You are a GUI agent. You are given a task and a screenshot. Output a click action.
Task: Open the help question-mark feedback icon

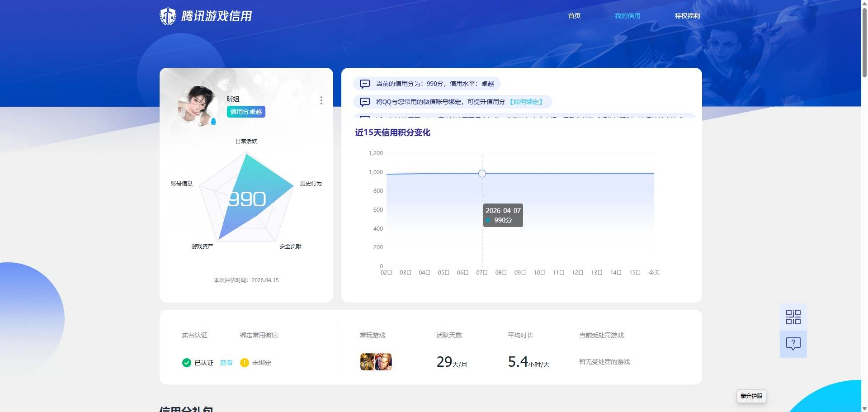[793, 344]
